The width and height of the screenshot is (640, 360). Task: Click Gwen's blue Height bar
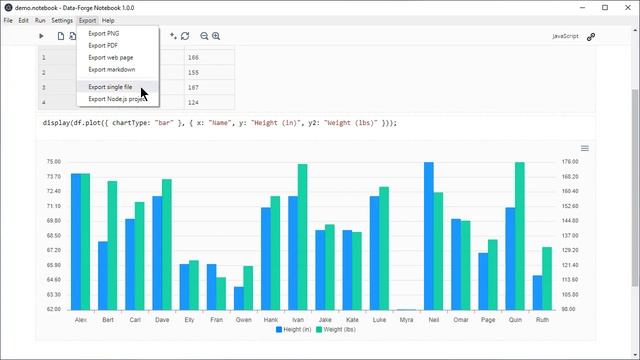(x=238, y=298)
